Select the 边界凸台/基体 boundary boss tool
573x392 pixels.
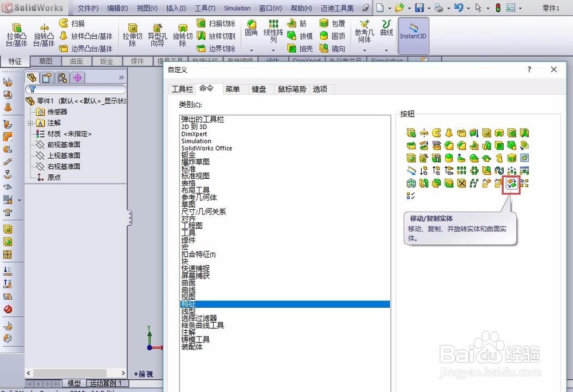pos(87,48)
